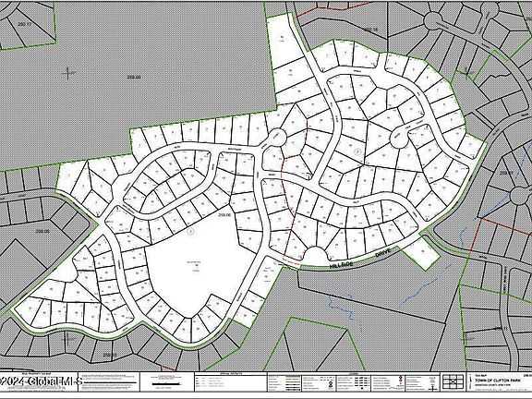Click the north arrow beside Town title
Screen dimensions: 532x399
tap(471, 381)
